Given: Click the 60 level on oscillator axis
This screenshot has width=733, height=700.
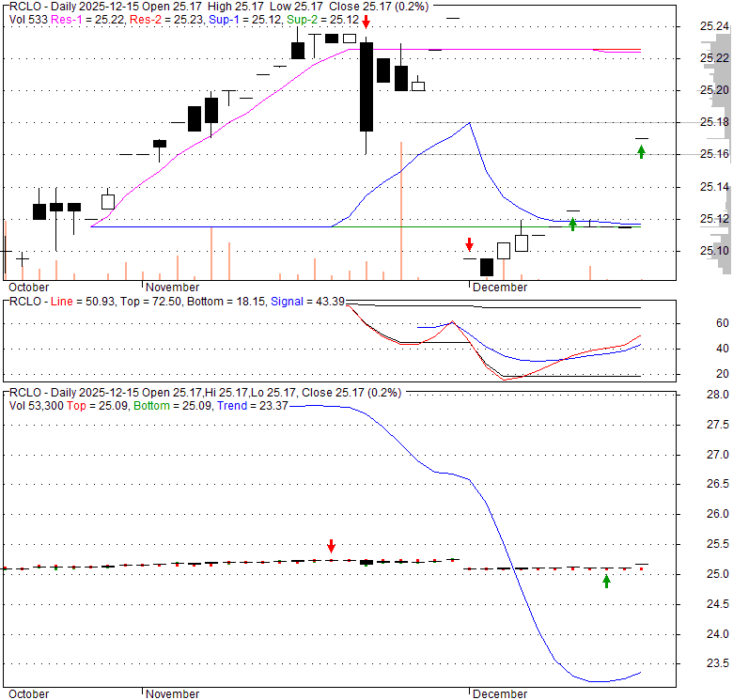Looking at the screenshot, I should click(x=696, y=322).
